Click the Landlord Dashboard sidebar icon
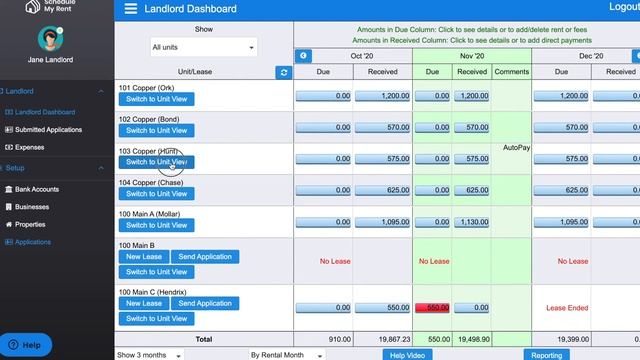Screen dimensions: 640x360 click(9, 112)
